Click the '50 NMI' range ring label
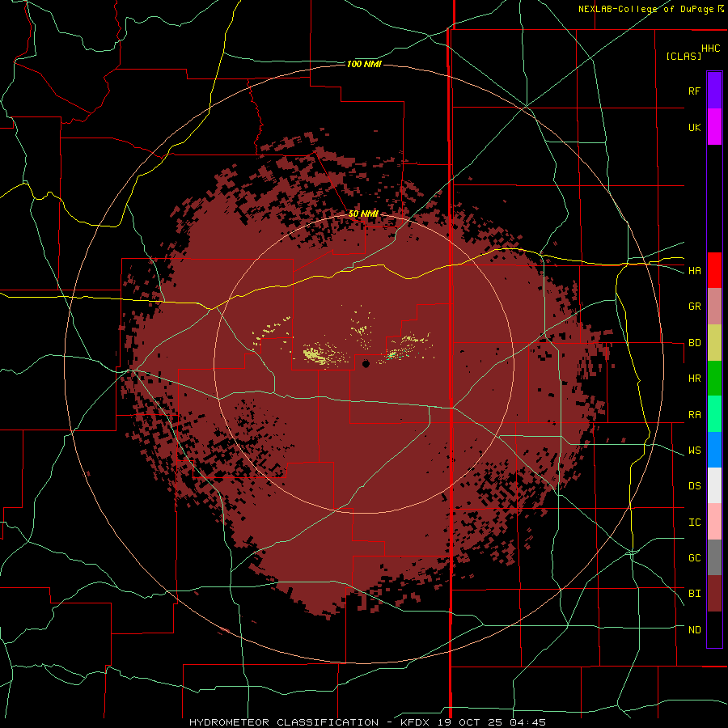Image resolution: width=728 pixels, height=728 pixels. 363,214
